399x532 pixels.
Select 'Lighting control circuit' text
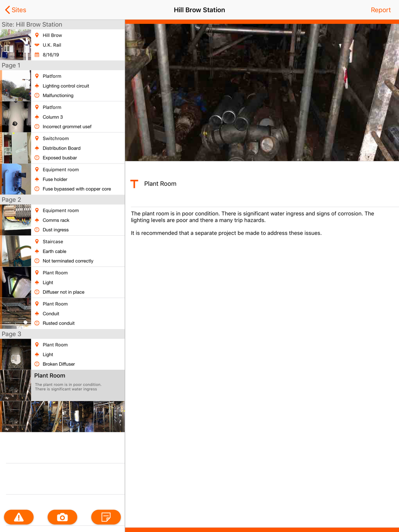(66, 86)
